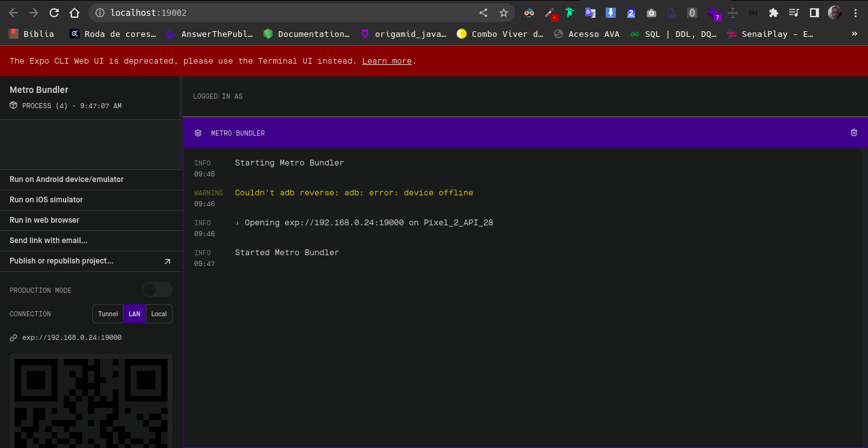Click the exp://192.168.0.24:19000 address text
Viewport: 868px width, 448px height.
pyautogui.click(x=72, y=338)
